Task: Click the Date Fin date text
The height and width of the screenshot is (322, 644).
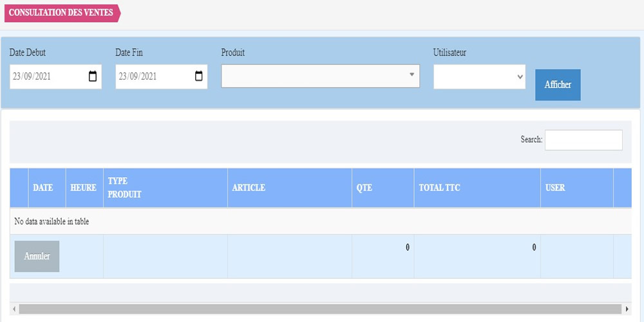Action: pos(138,77)
